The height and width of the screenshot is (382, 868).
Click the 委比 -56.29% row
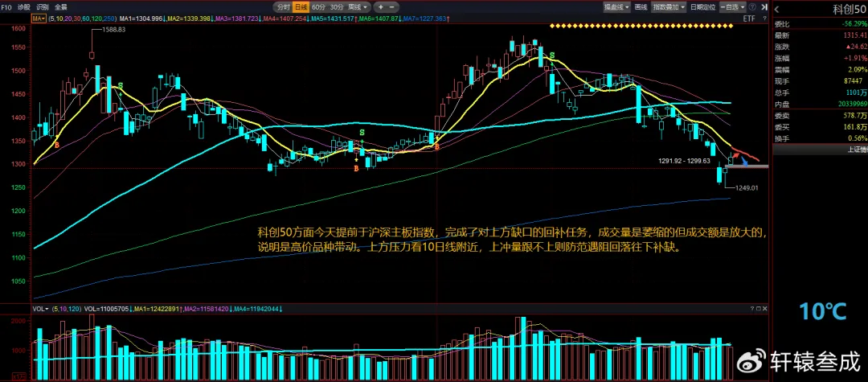point(821,23)
